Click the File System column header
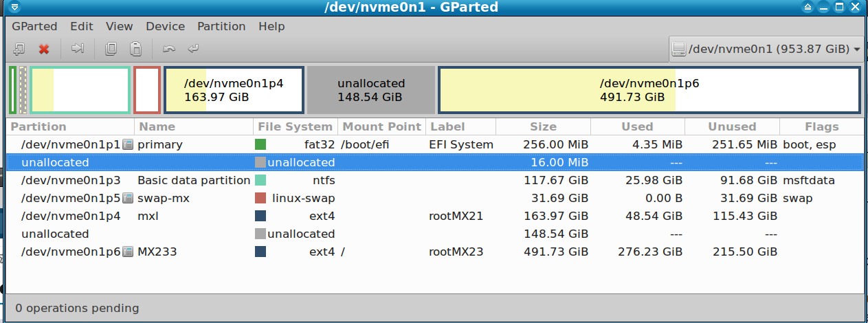The image size is (868, 323). (296, 126)
